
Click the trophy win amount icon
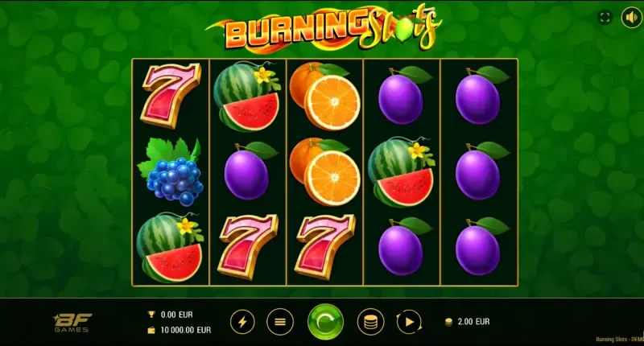(151, 315)
